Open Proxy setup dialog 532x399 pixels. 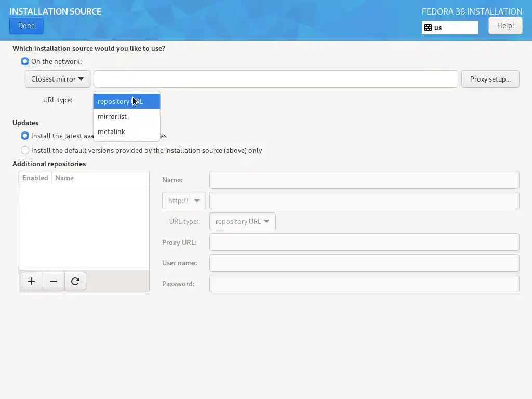pyautogui.click(x=490, y=79)
